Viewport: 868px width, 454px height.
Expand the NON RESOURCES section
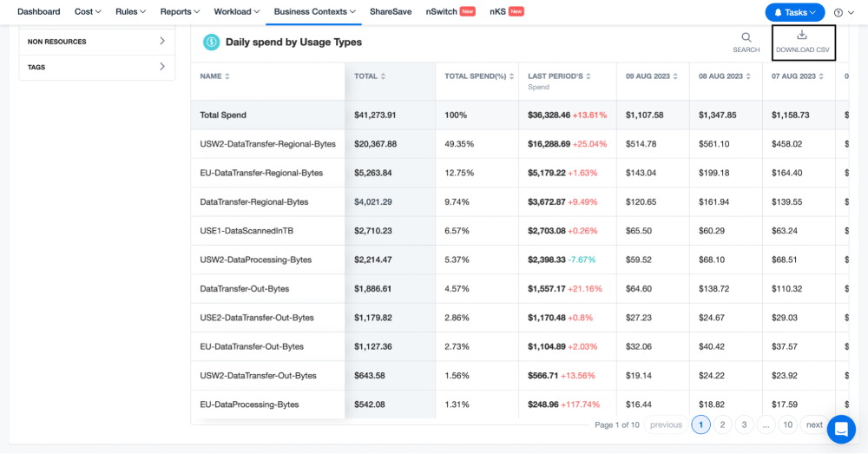click(x=97, y=42)
